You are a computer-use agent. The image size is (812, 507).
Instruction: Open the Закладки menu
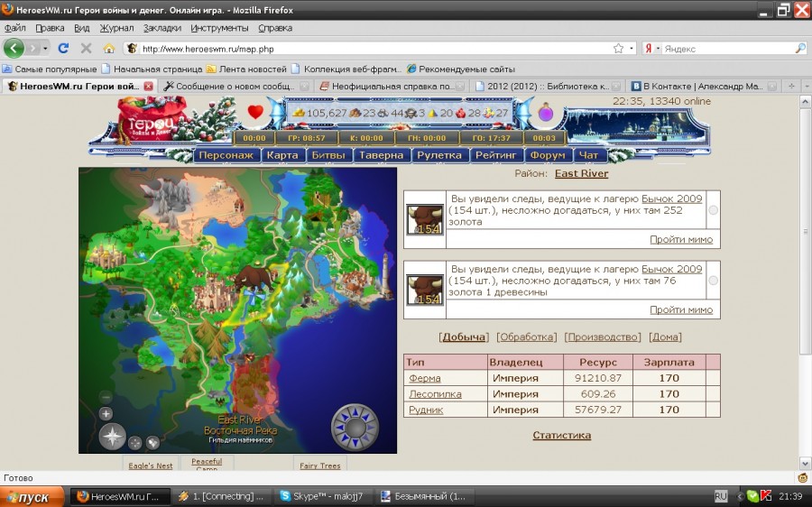point(161,28)
